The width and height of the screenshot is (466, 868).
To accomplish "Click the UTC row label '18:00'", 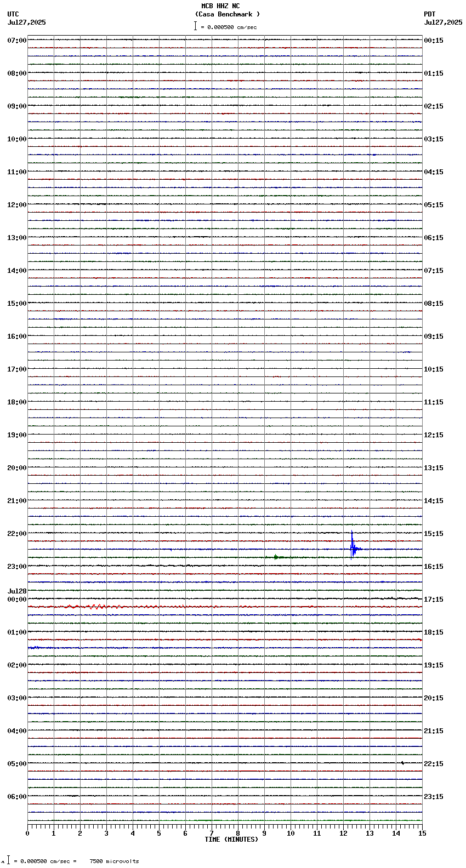I will coord(17,402).
